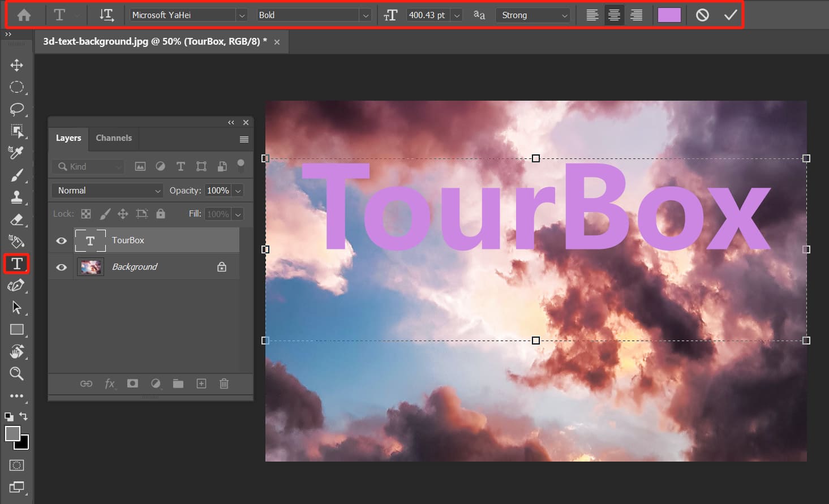829x504 pixels.
Task: Select the Brush tool
Action: pyautogui.click(x=16, y=175)
